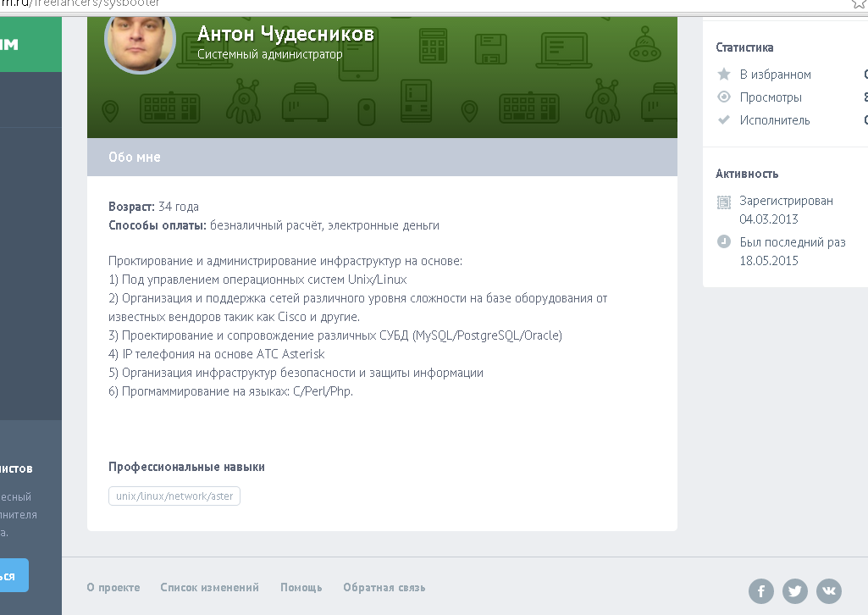Open the VK social icon in the footer
Image resolution: width=868 pixels, height=615 pixels.
pos(829,591)
